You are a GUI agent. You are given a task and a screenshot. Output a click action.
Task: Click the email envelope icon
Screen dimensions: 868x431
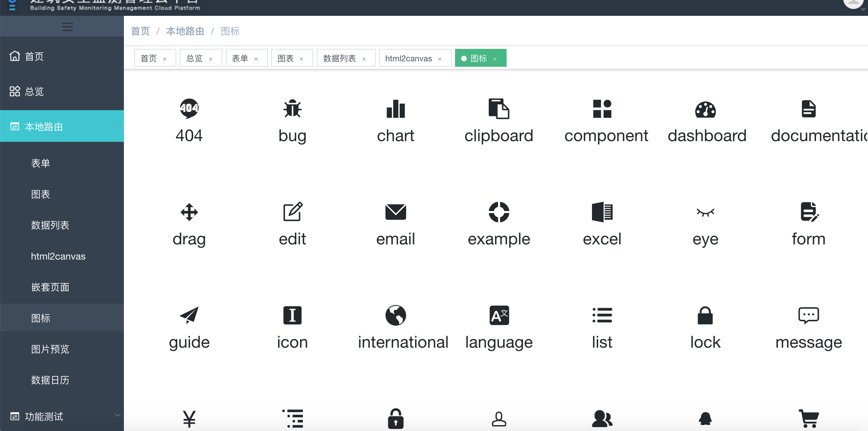(x=395, y=212)
